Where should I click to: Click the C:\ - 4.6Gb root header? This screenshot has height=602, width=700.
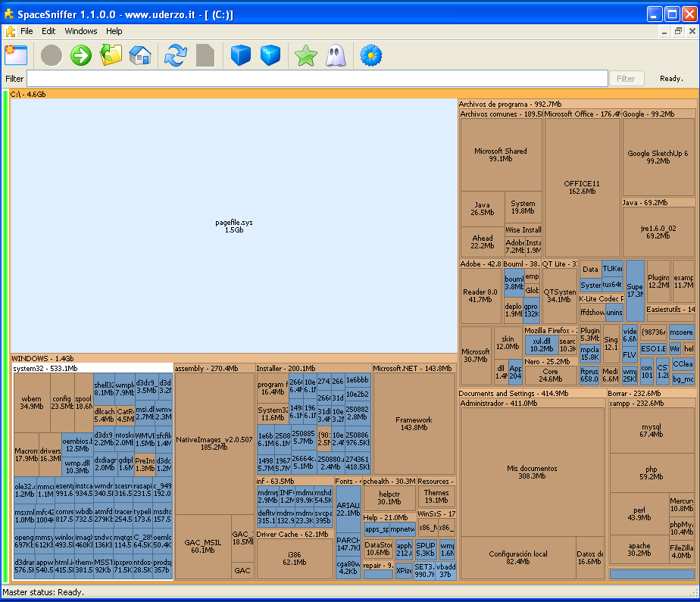[x=353, y=94]
